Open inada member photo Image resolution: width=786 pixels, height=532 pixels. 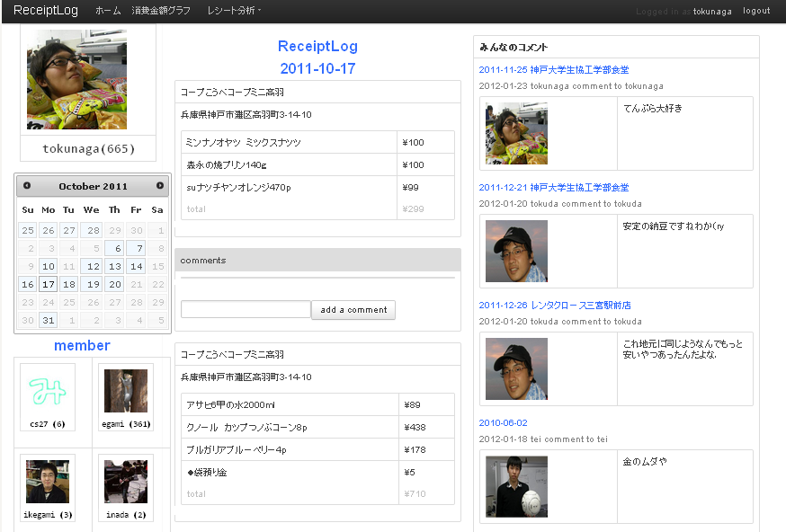point(125,482)
